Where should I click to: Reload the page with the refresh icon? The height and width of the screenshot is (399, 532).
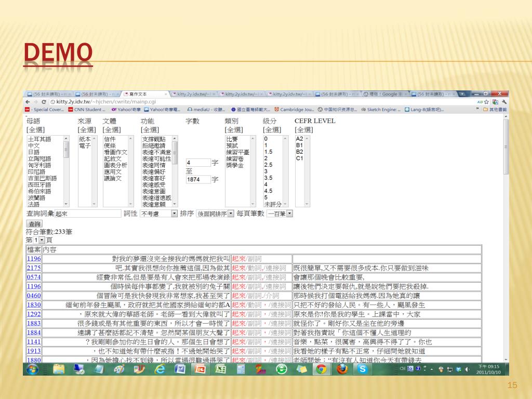point(44,102)
